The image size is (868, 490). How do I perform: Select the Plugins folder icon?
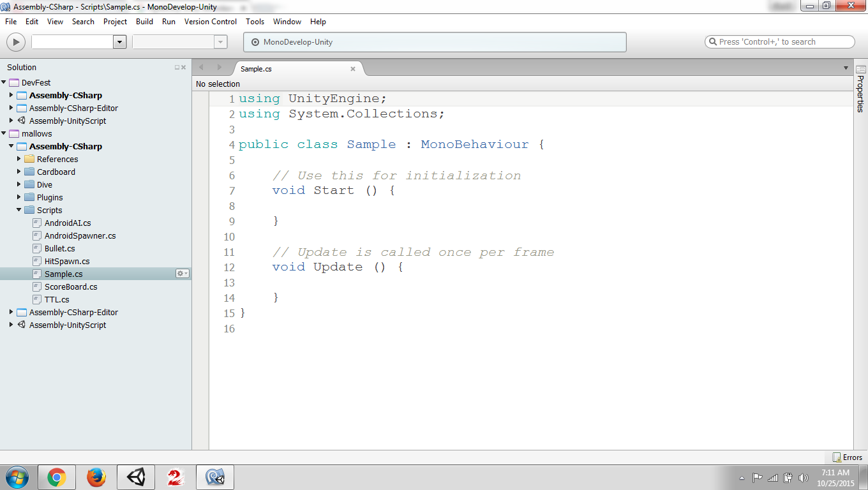tap(29, 197)
